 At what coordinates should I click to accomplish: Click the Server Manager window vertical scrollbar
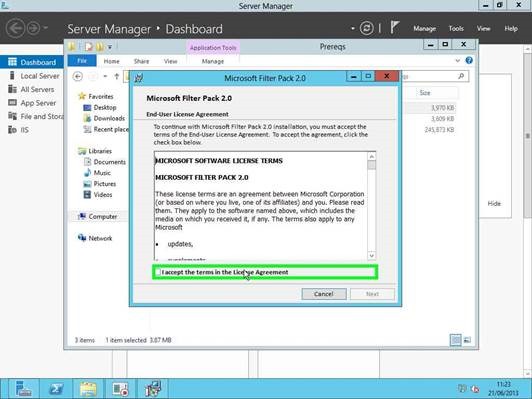point(528,136)
